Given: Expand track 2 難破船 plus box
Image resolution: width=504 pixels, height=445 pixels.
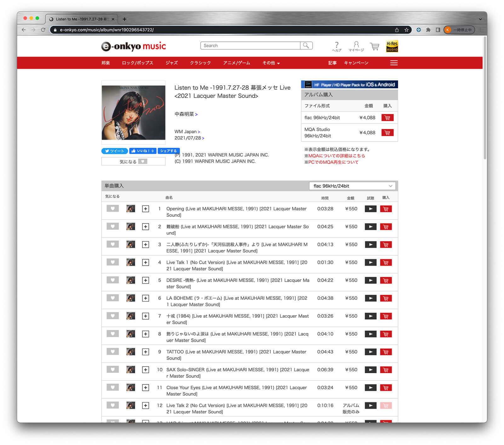Looking at the screenshot, I should click(145, 227).
